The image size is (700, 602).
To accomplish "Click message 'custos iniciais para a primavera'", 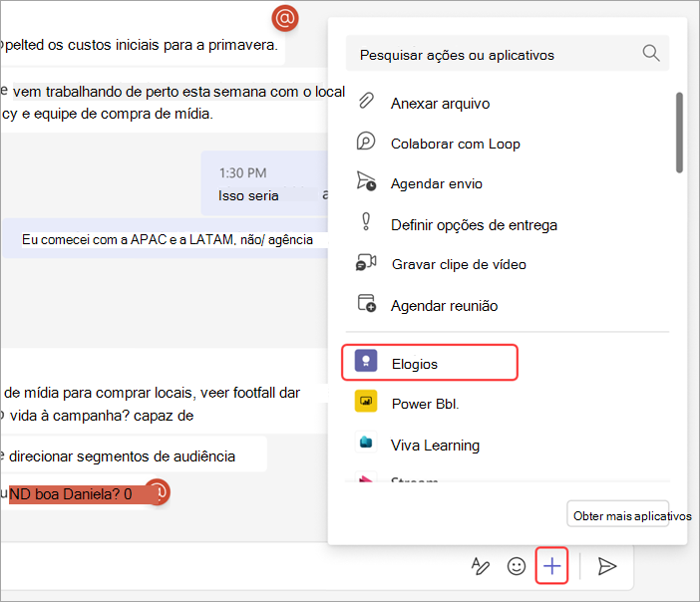I will (141, 45).
